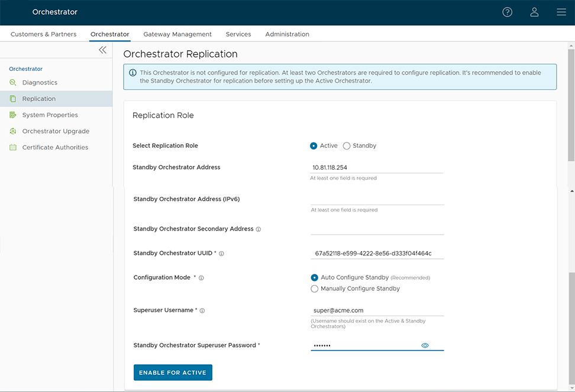Image resolution: width=575 pixels, height=392 pixels.
Task: Click the user account icon
Action: (x=534, y=12)
